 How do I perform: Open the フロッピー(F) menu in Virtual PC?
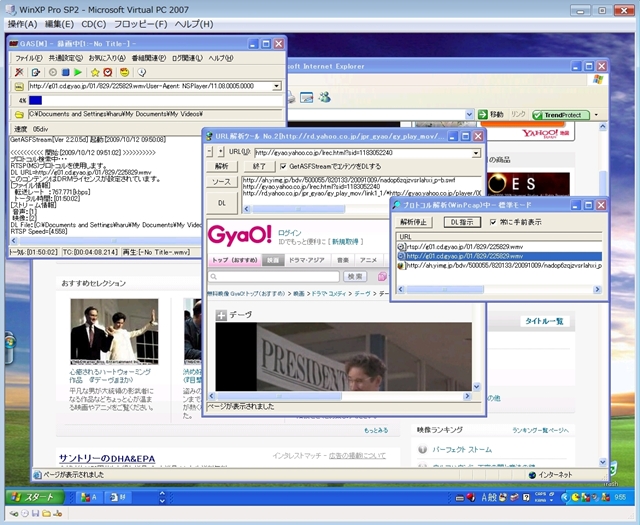point(140,24)
